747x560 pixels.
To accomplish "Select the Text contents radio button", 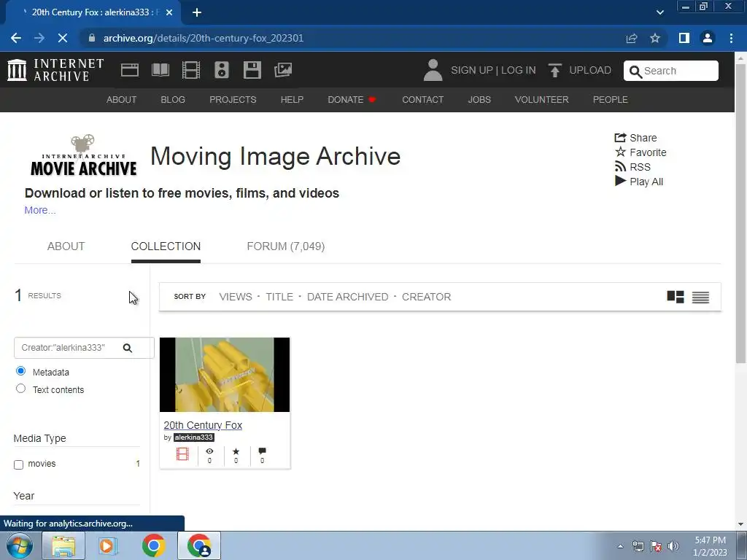I will pyautogui.click(x=20, y=389).
